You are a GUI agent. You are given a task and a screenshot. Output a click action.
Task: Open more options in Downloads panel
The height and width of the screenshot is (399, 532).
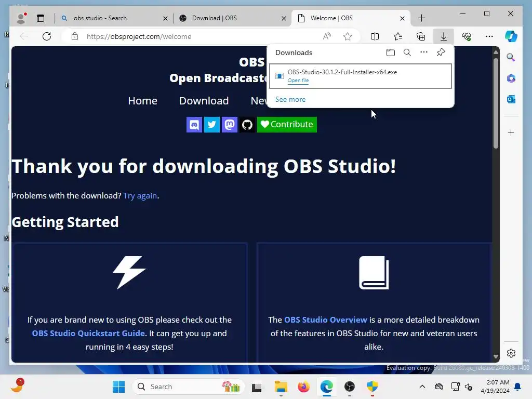point(424,52)
